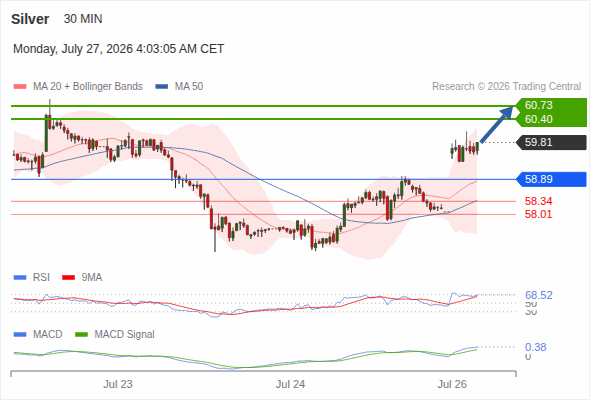Image resolution: width=590 pixels, height=400 pixels.
Task: Click the blue MA 50 legend swatch
Action: point(162,87)
